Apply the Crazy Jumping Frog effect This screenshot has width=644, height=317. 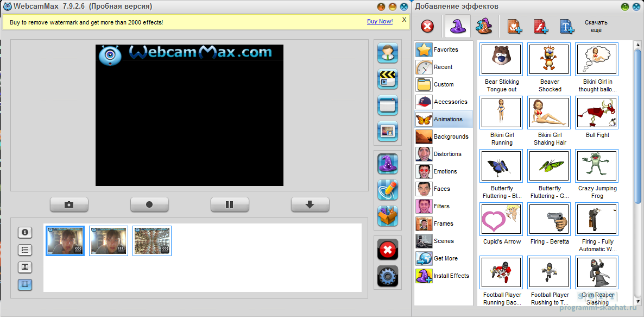click(x=597, y=166)
